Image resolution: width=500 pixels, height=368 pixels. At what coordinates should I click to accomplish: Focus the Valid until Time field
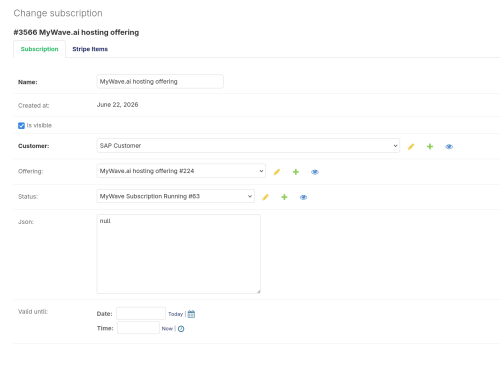(138, 328)
